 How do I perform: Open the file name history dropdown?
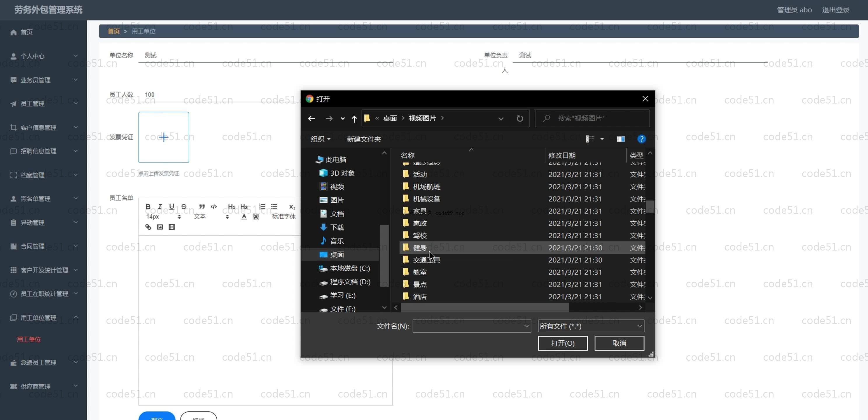(x=526, y=326)
